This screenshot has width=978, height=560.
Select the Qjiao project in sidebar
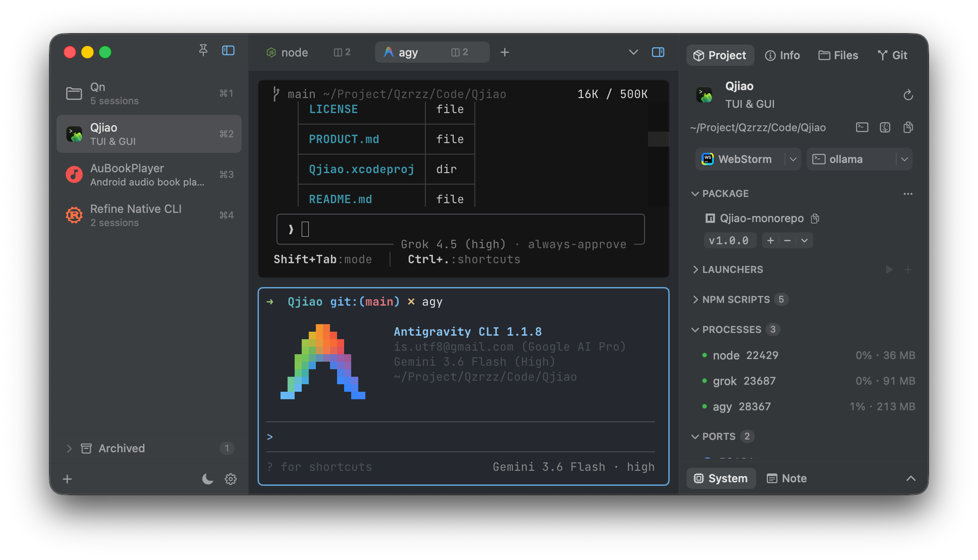point(149,134)
